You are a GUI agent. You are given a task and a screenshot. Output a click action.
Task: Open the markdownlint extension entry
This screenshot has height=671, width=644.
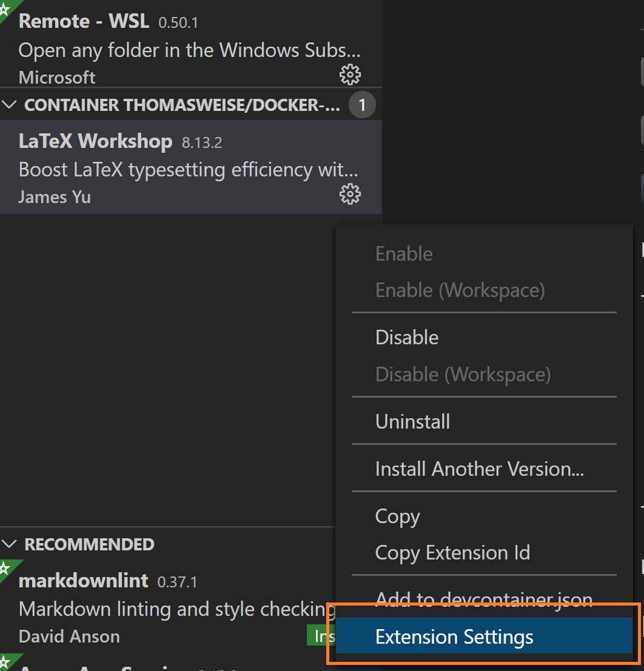point(167,607)
